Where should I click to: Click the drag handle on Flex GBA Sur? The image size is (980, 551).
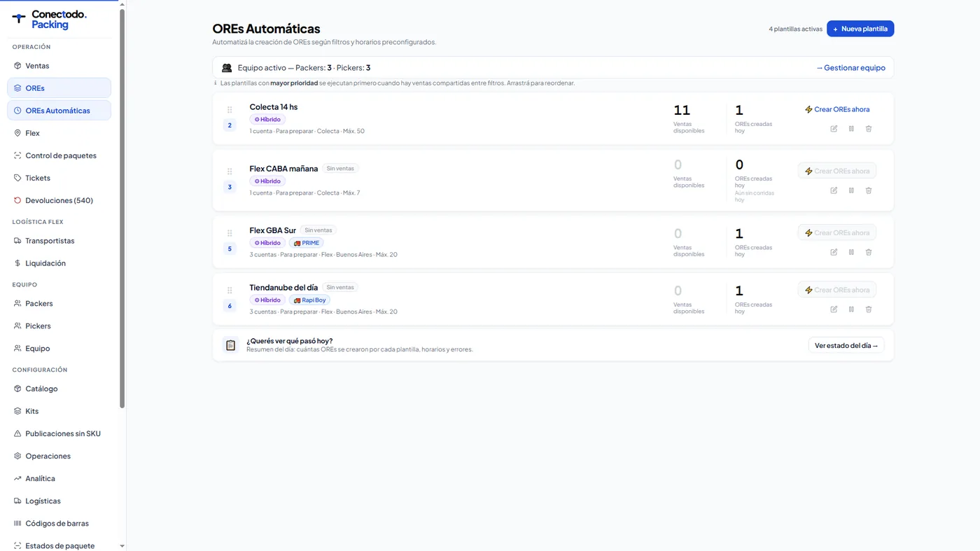[x=230, y=233]
